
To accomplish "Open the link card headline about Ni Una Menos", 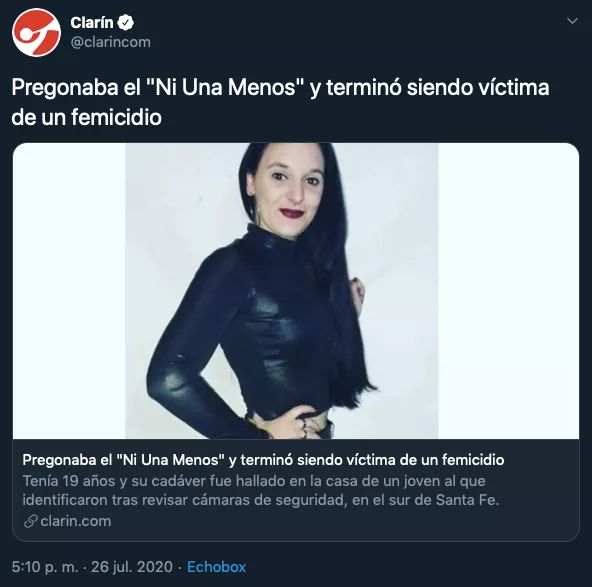I will [263, 460].
